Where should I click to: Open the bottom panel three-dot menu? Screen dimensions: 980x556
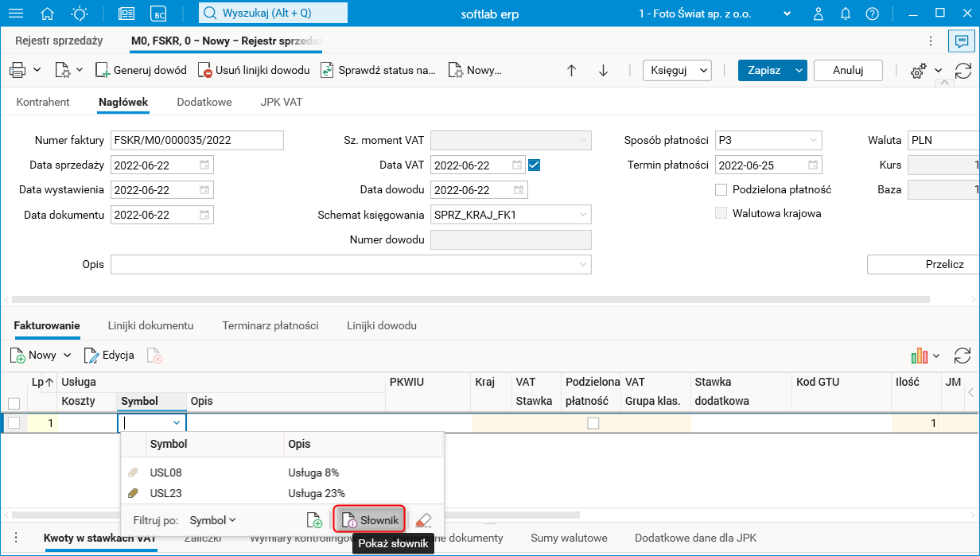tap(16, 538)
